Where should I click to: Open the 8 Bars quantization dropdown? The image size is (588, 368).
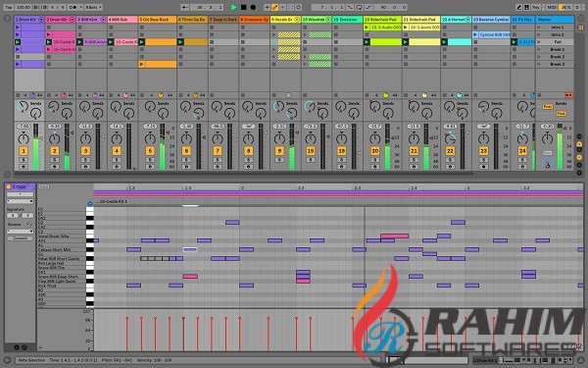click(x=93, y=7)
